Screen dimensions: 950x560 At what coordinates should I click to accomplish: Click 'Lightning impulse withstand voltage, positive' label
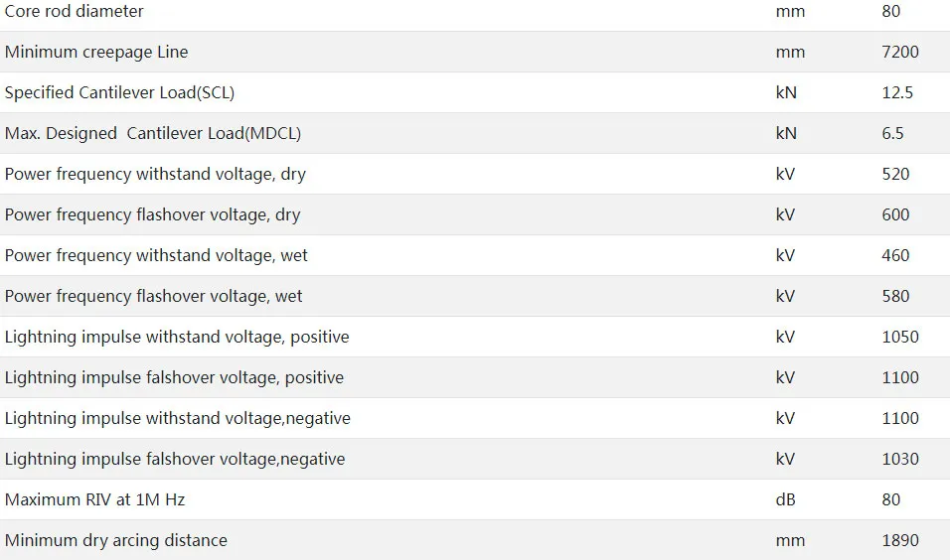[177, 338]
